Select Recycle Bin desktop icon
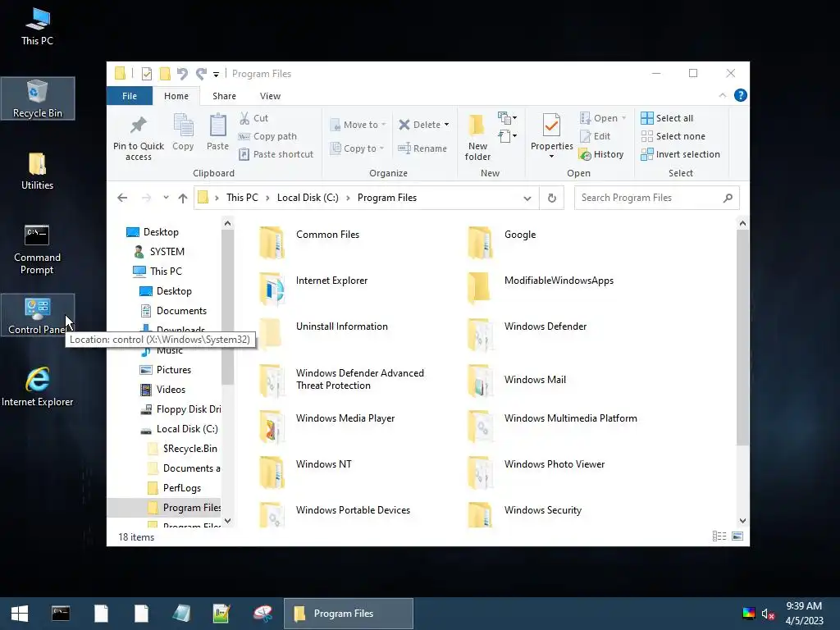This screenshot has width=840, height=630. click(x=38, y=98)
